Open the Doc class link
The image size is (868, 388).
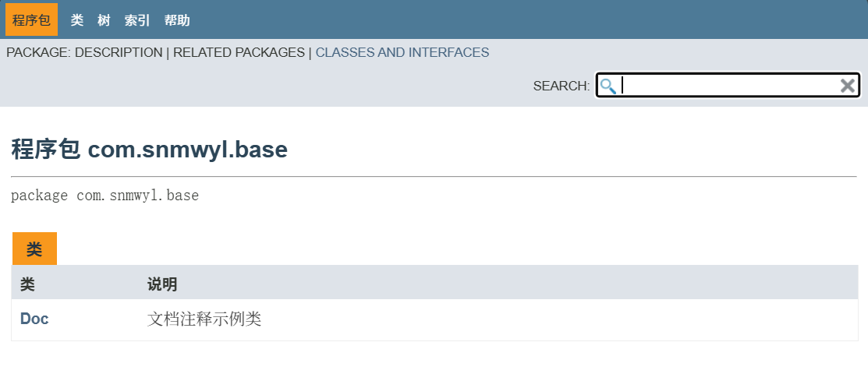[34, 319]
